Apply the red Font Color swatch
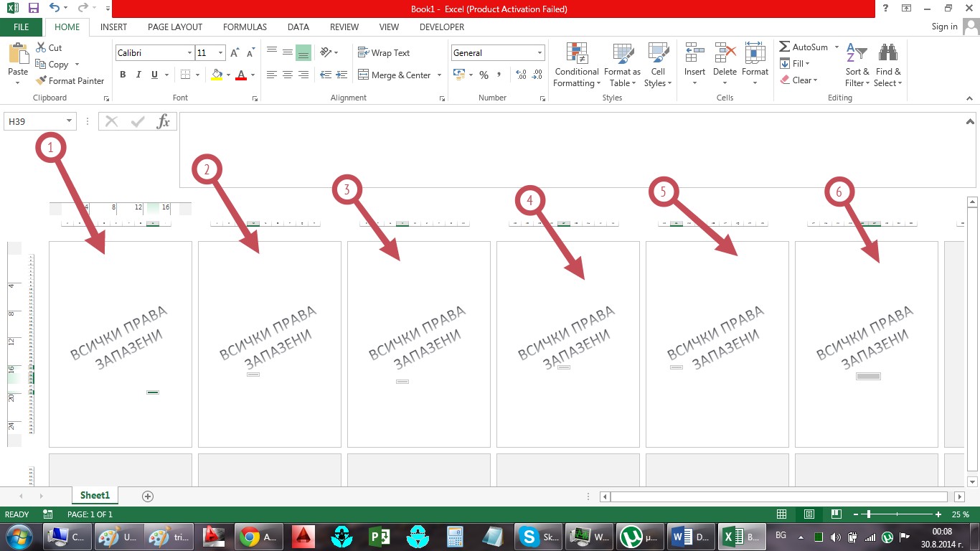This screenshot has height=551, width=980. point(241,75)
